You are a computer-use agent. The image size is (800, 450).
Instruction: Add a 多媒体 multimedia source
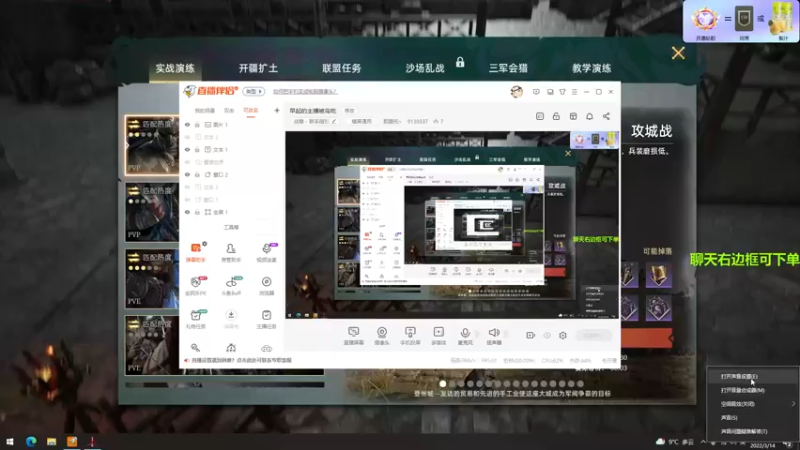(438, 336)
